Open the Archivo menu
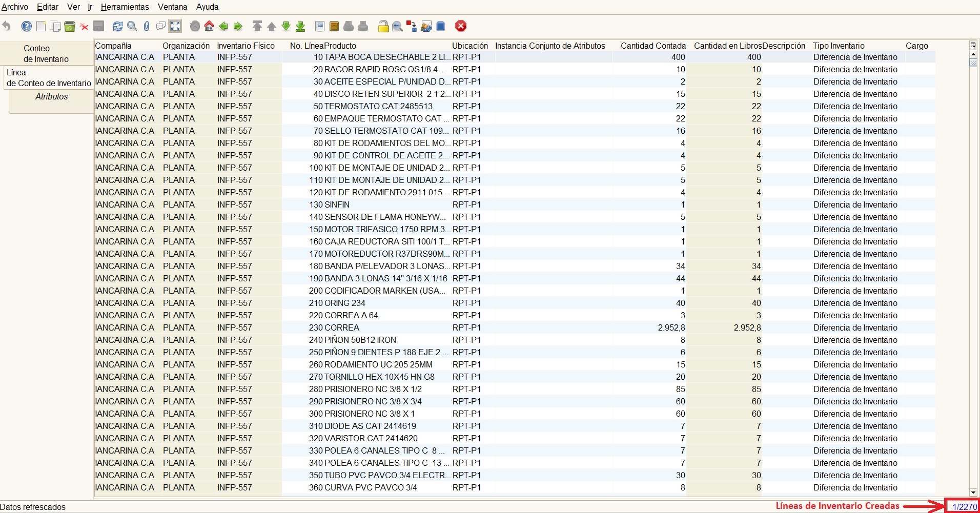 coord(15,7)
